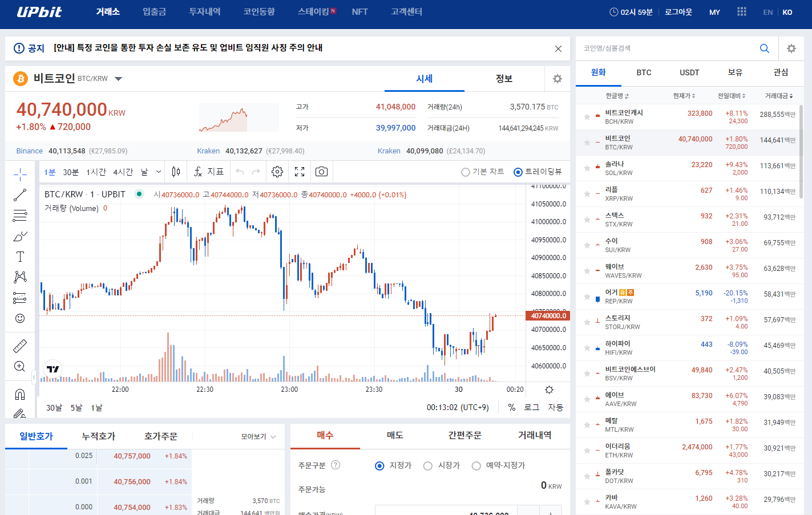Select the ruler measure tool

20,346
